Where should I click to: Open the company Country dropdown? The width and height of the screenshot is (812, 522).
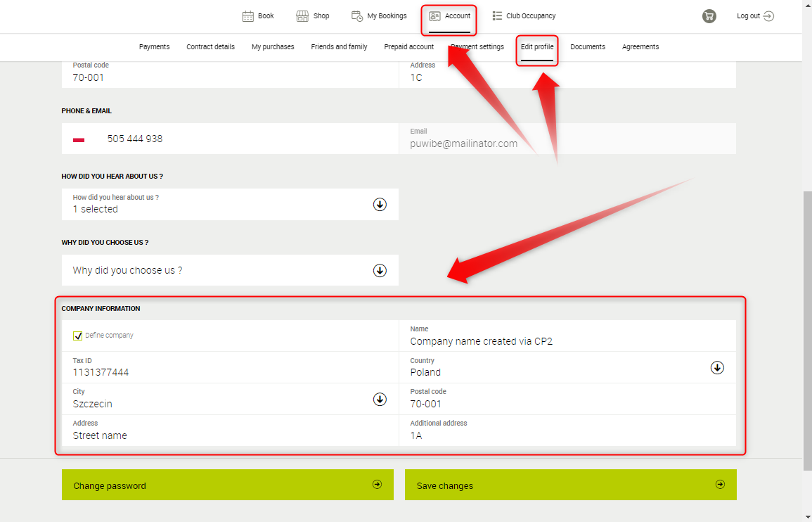pos(716,367)
